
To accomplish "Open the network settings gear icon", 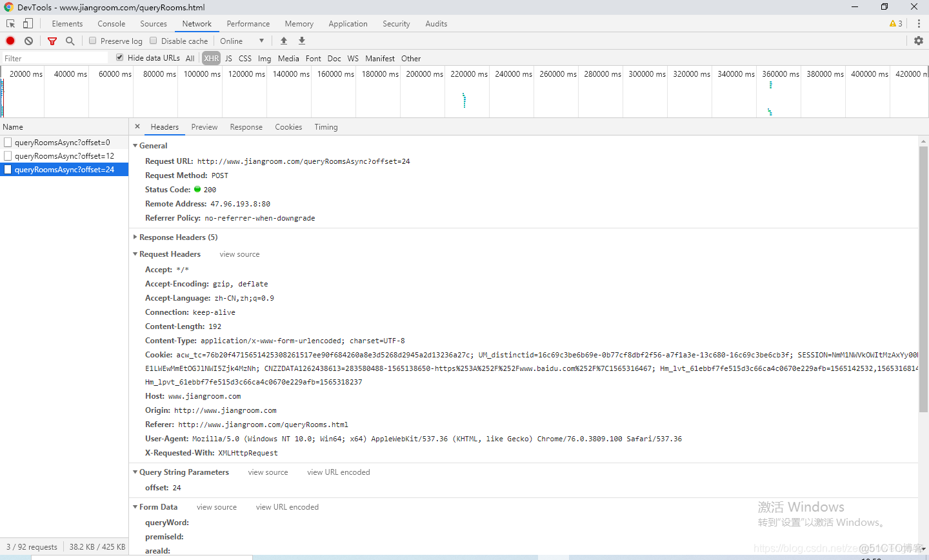I will pos(919,41).
